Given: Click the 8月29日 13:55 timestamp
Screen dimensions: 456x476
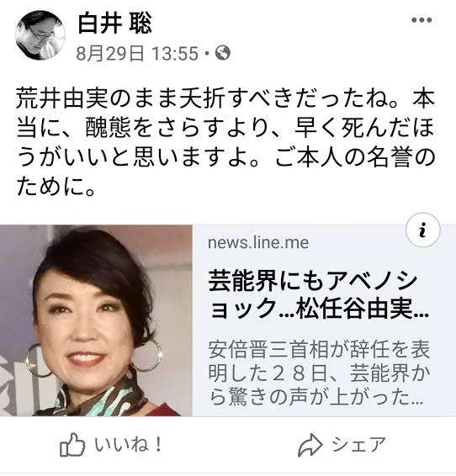Looking at the screenshot, I should (x=137, y=54).
